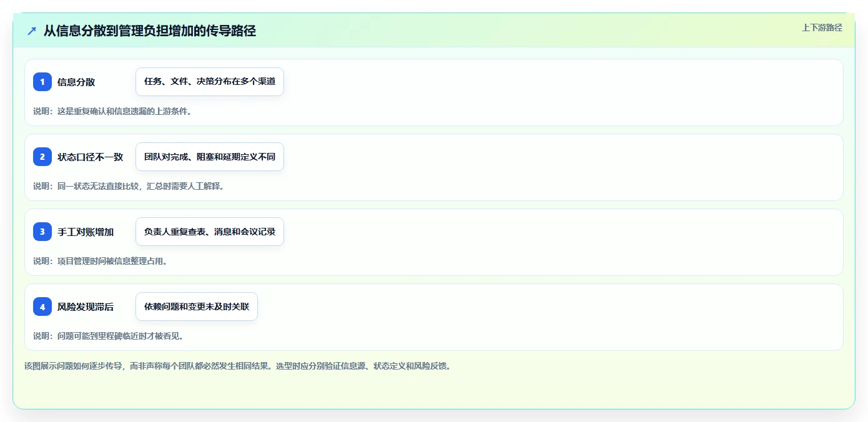Image resolution: width=868 pixels, height=422 pixels.
Task: Click the title 从信息分散到管理负担增加的传导路径
Action: [x=150, y=31]
